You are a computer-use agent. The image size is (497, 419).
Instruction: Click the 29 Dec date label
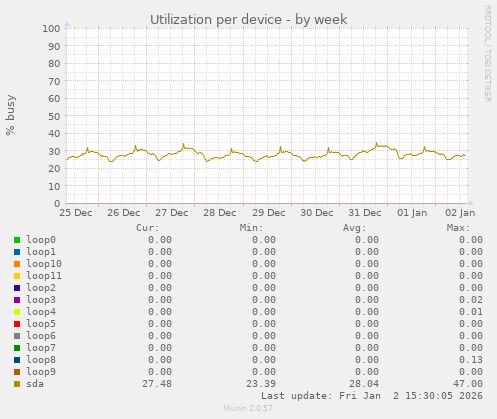[269, 213]
